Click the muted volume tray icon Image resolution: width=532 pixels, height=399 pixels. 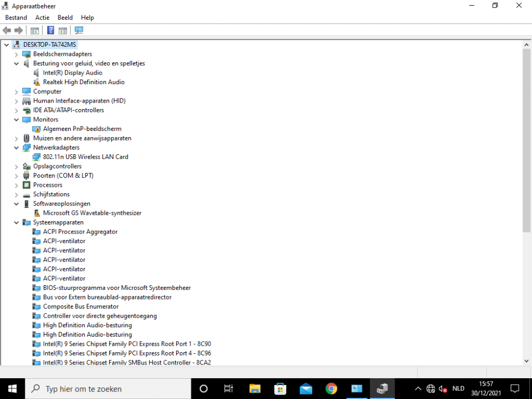coord(443,389)
